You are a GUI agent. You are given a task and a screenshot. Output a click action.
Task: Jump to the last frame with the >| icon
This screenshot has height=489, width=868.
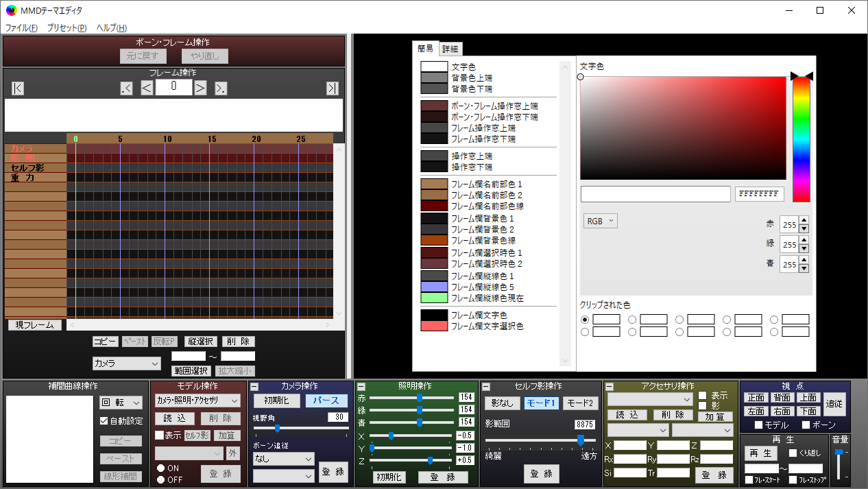(x=332, y=87)
